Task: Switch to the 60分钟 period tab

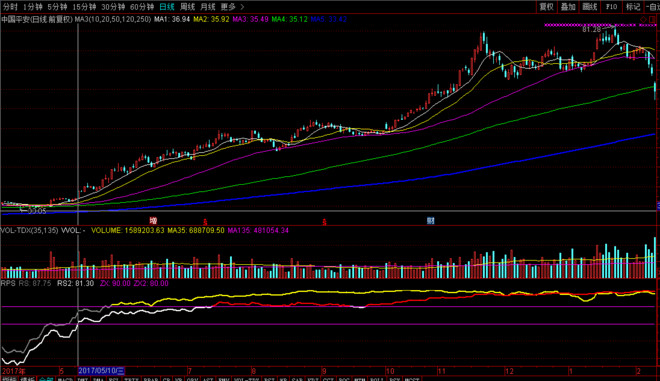Action: (x=142, y=7)
